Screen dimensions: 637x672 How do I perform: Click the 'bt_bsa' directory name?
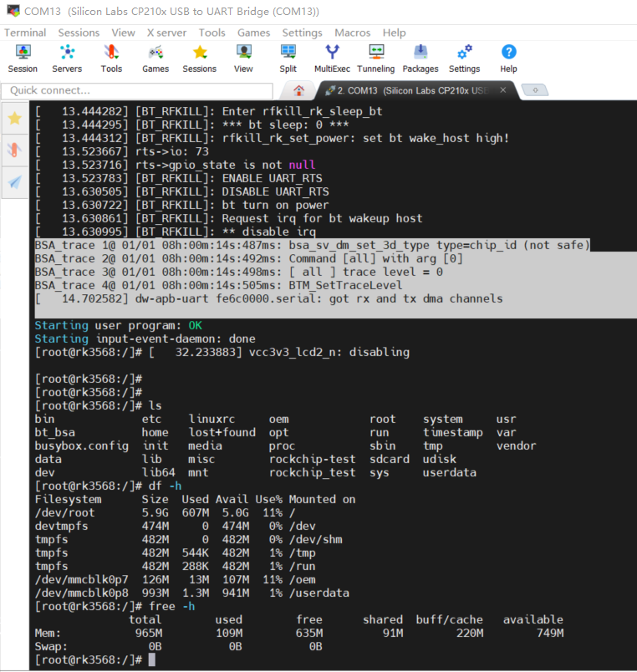[55, 432]
